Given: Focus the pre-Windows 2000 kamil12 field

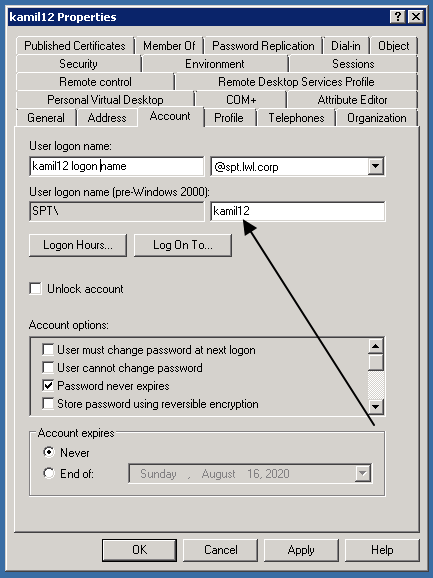Looking at the screenshot, I should pyautogui.click(x=298, y=211).
